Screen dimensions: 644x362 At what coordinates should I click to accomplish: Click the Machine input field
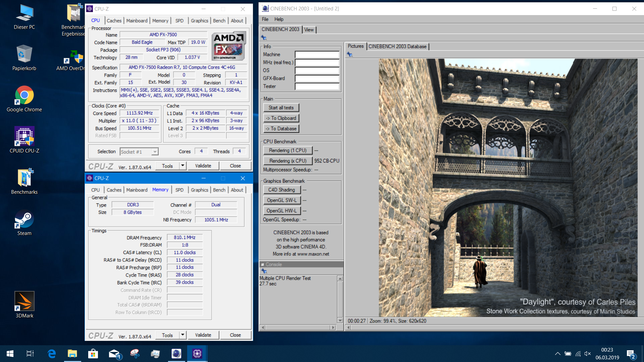pyautogui.click(x=317, y=54)
